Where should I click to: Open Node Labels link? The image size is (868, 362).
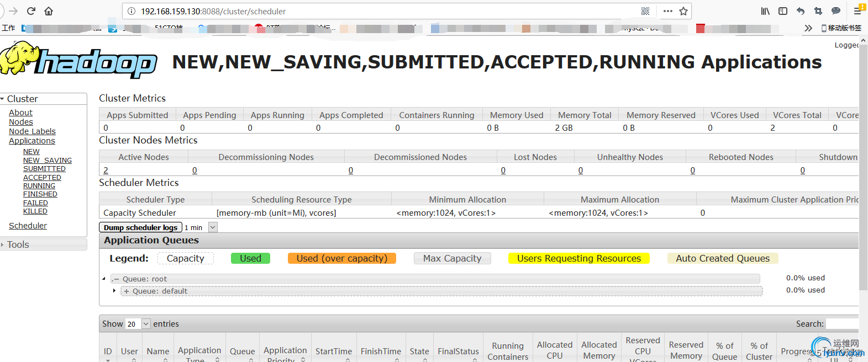click(x=32, y=131)
